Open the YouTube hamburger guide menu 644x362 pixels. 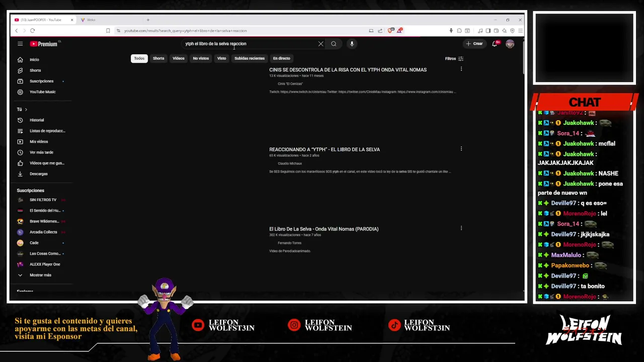coord(20,44)
